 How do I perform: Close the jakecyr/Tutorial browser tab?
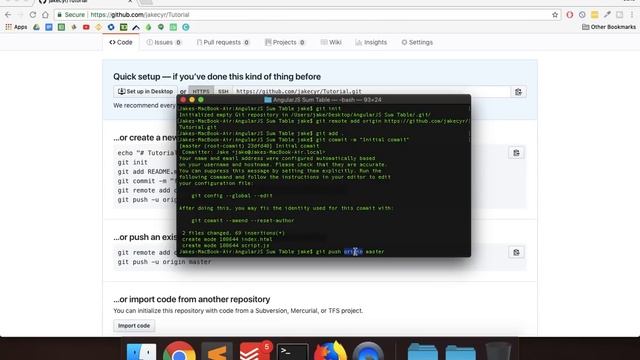pos(130,2)
